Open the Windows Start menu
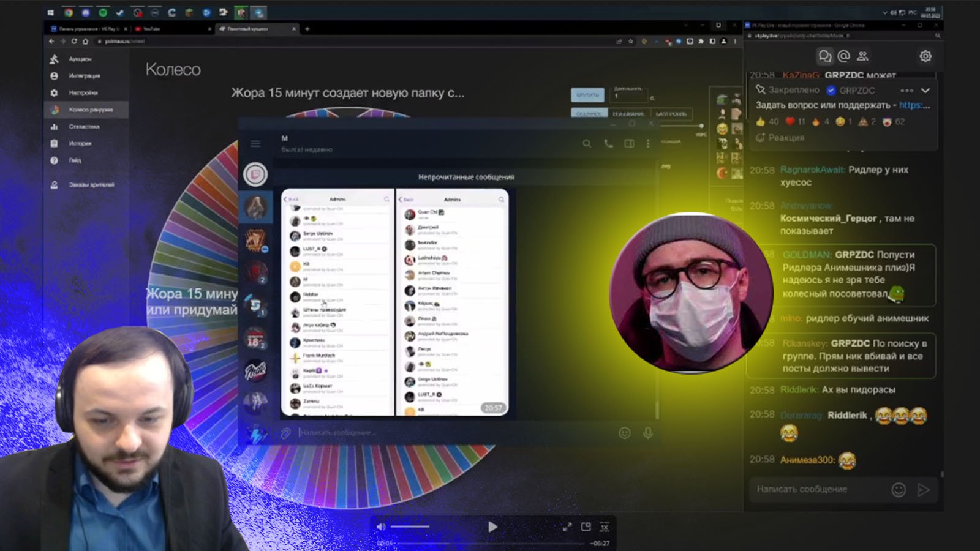The height and width of the screenshot is (551, 980). 51,13
